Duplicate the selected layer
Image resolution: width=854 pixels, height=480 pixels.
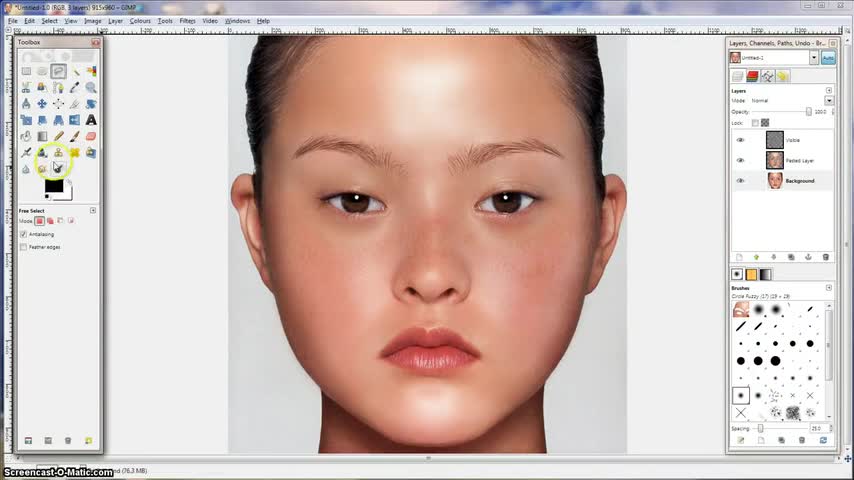pos(791,257)
